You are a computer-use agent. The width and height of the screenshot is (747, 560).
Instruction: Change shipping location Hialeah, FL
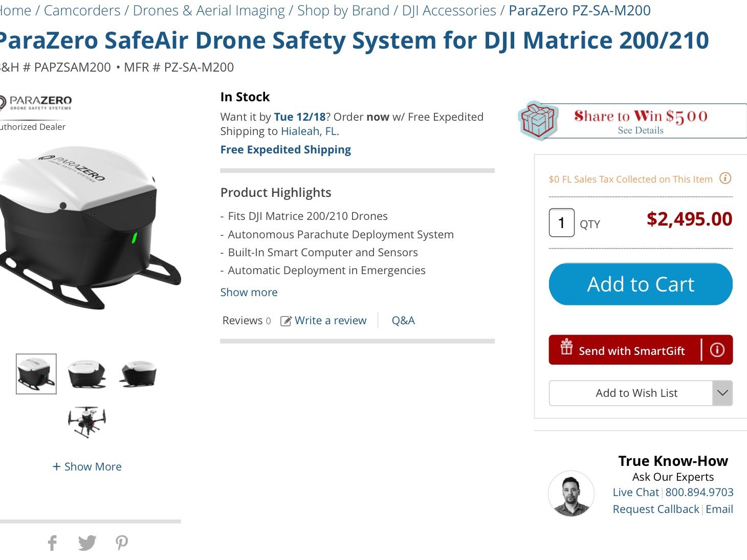(309, 131)
